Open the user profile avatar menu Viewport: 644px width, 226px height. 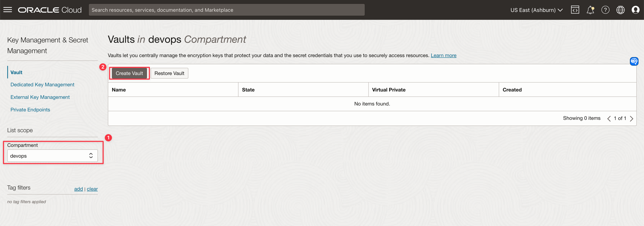click(635, 10)
